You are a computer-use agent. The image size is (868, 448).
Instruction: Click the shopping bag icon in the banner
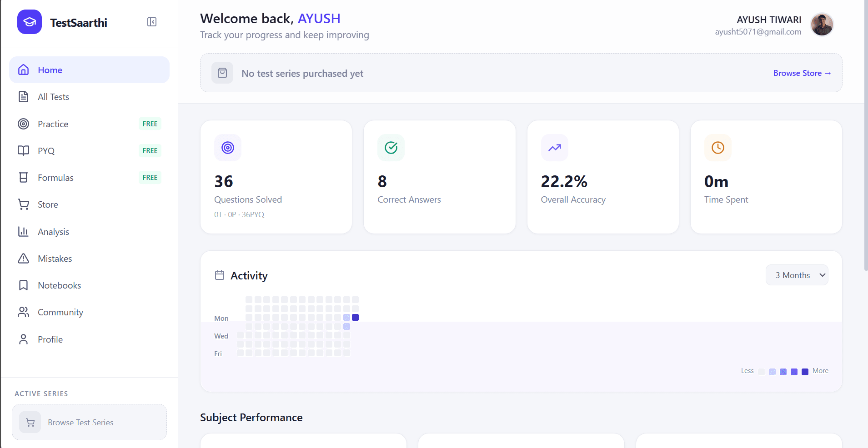click(x=222, y=73)
